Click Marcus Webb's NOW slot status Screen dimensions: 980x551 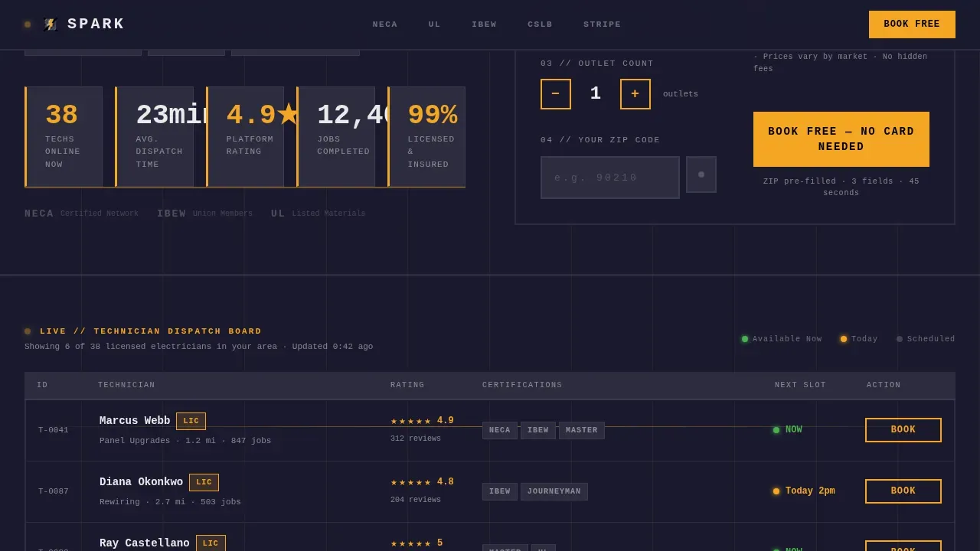point(788,430)
